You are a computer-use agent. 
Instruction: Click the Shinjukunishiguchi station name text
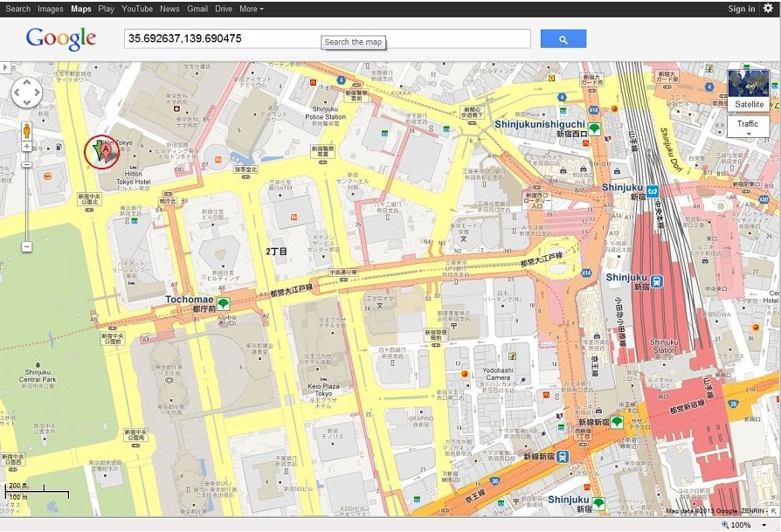tap(540, 124)
